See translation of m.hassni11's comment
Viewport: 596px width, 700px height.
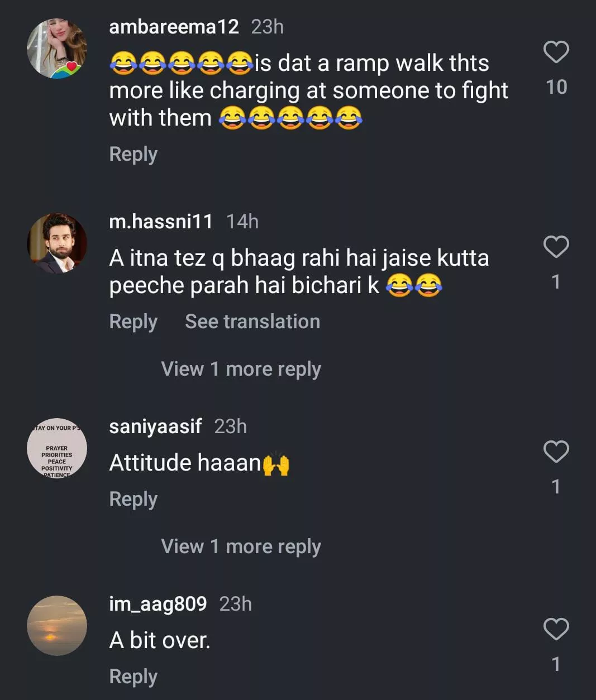pos(252,322)
